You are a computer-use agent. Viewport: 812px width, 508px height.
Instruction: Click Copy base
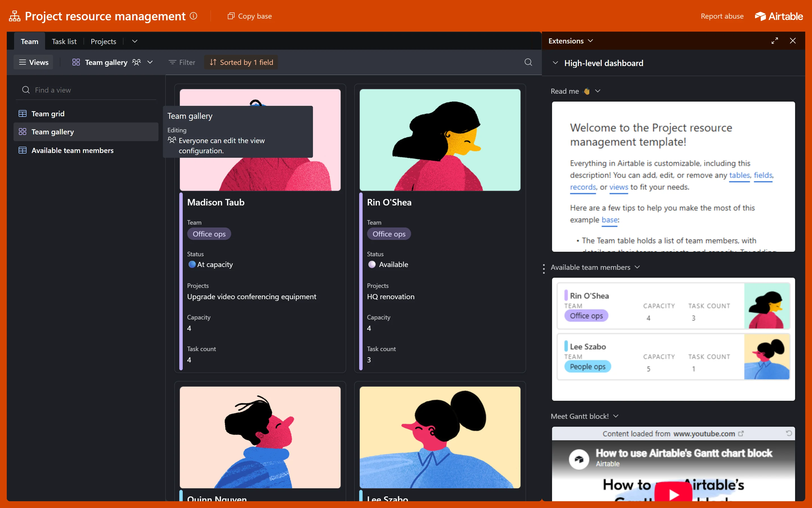click(x=250, y=16)
